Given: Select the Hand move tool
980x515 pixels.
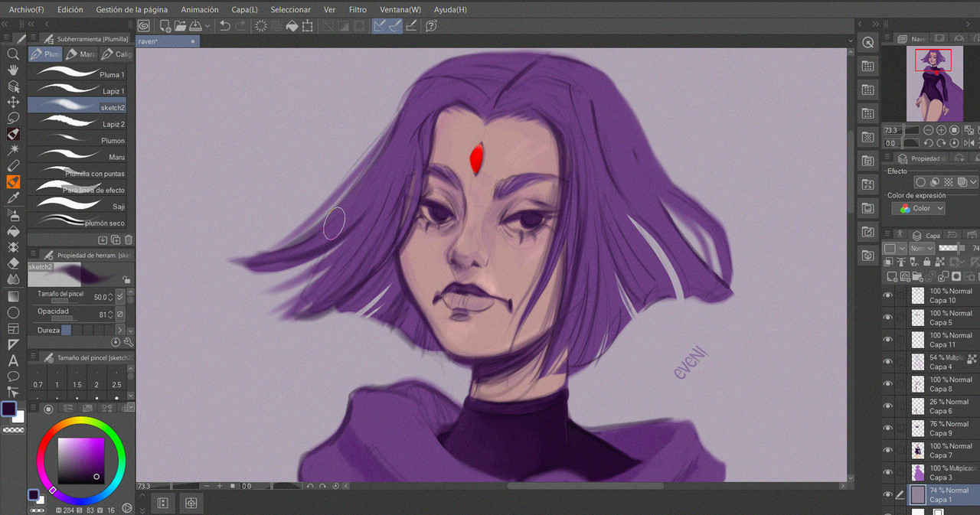Looking at the screenshot, I should point(13,70).
